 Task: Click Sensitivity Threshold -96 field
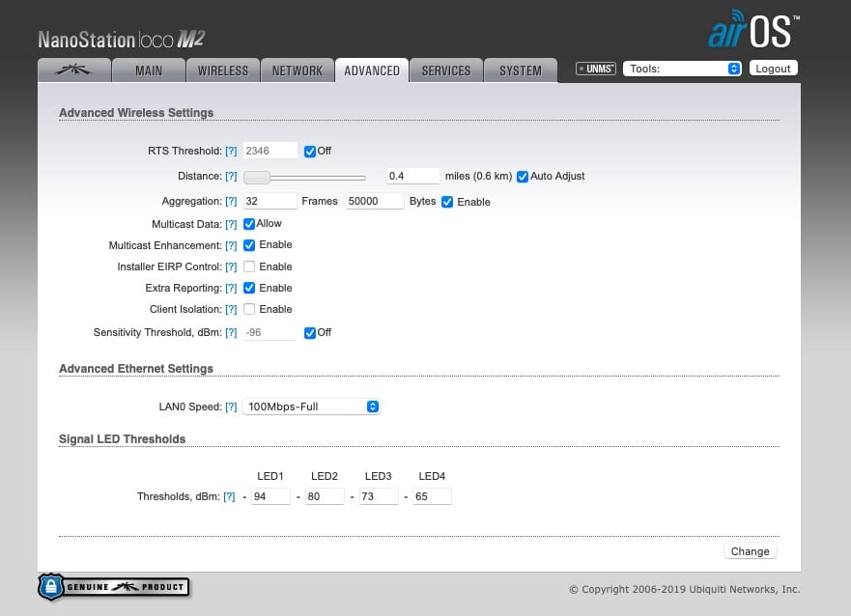270,332
